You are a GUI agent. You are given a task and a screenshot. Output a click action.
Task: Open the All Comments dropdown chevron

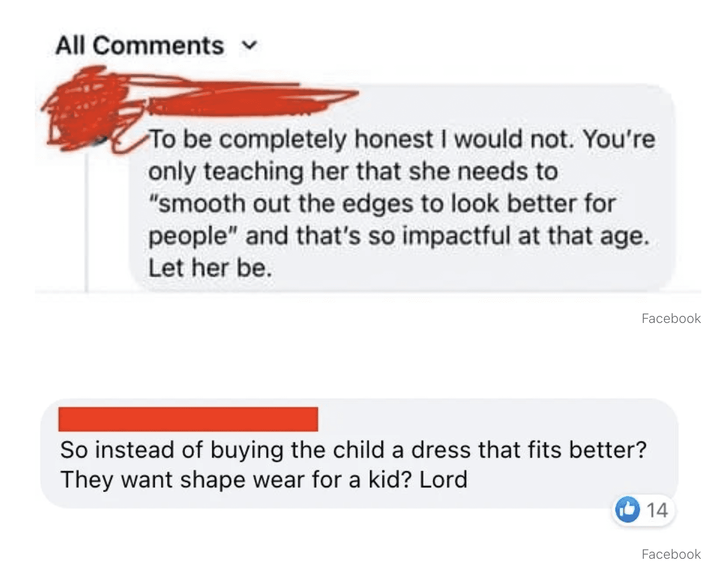[x=249, y=46]
